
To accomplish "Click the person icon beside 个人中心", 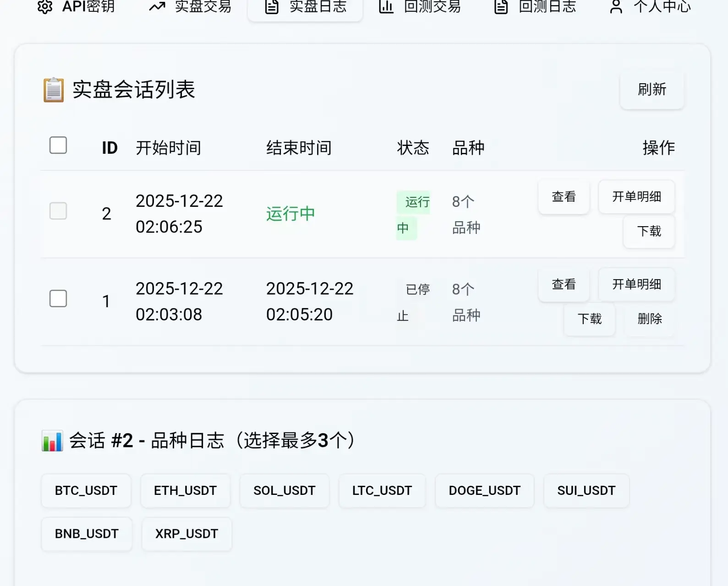I will pos(616,6).
